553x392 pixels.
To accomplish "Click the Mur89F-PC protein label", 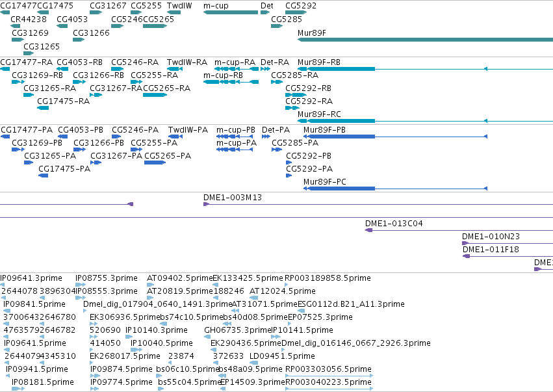I will (325, 182).
